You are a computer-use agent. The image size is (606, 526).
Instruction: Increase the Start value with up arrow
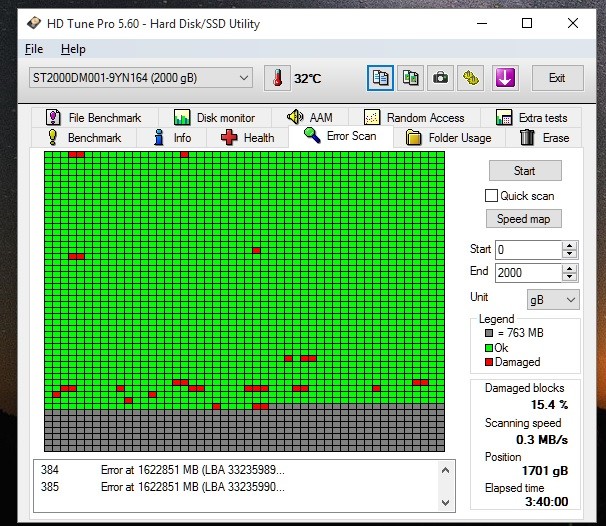pos(569,245)
